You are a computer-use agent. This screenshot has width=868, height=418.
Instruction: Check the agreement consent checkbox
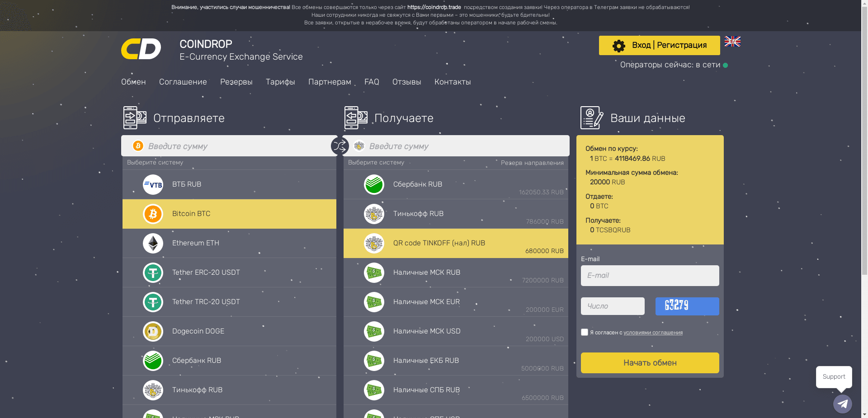[584, 332]
